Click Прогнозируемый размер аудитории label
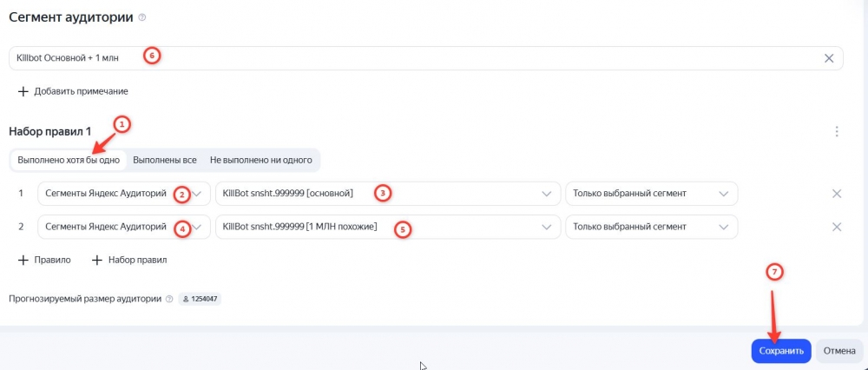Image resolution: width=868 pixels, height=370 pixels. pos(85,299)
